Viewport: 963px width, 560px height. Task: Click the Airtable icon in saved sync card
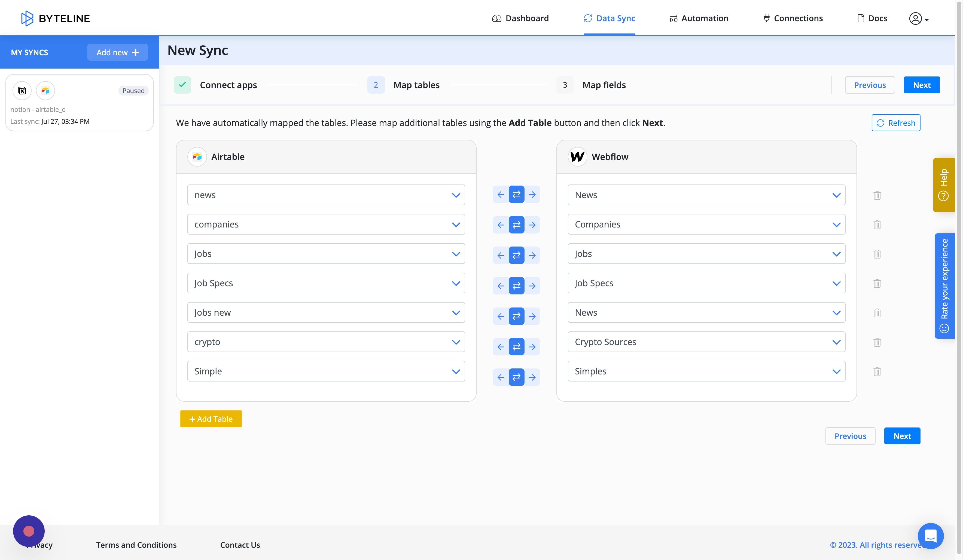tap(45, 90)
